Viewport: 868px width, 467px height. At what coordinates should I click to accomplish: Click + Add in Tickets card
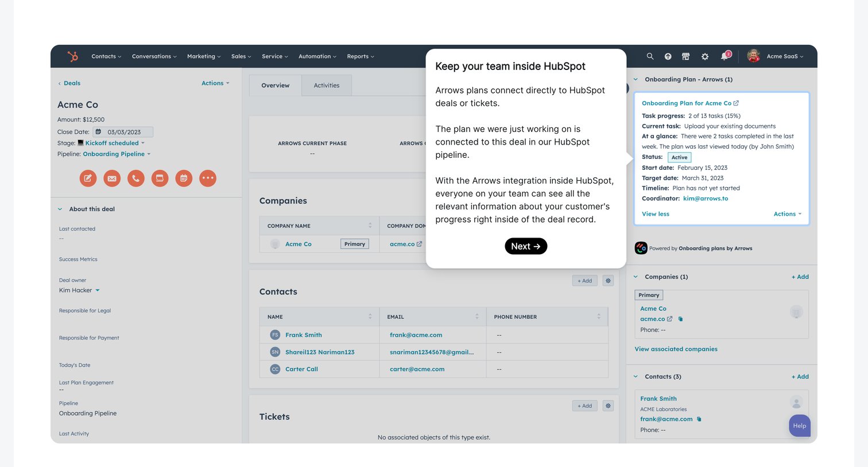[x=584, y=406]
